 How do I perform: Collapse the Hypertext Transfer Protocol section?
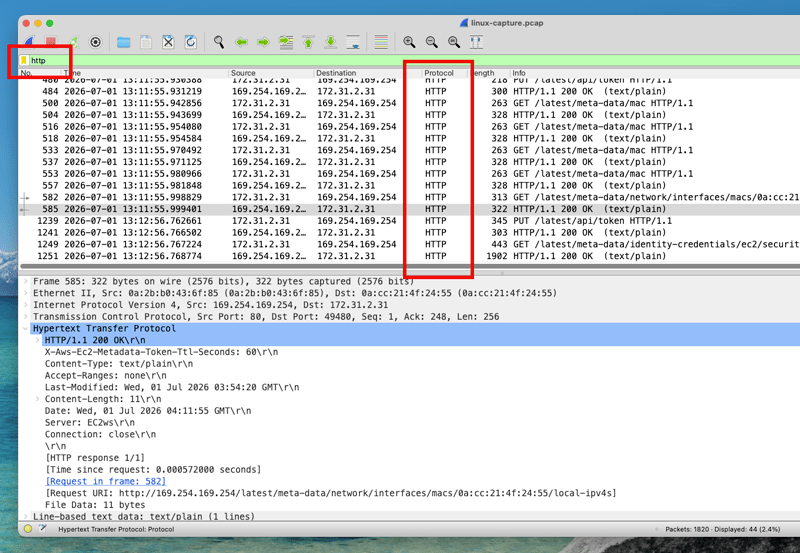[26, 329]
